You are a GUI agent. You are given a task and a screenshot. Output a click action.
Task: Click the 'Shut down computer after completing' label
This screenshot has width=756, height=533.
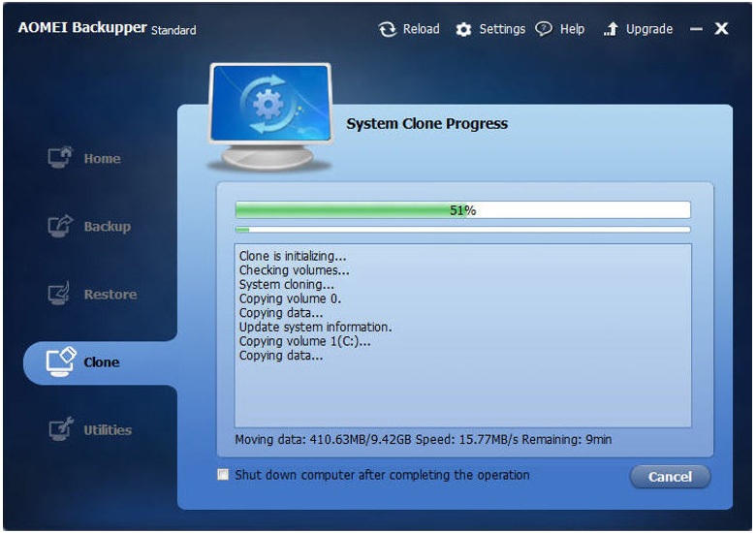382,475
